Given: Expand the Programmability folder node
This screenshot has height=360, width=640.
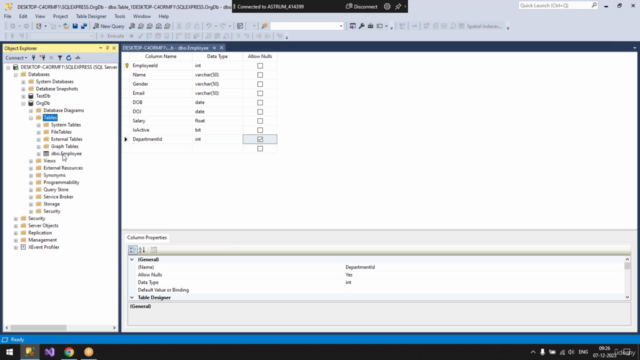Looking at the screenshot, I should 31,182.
